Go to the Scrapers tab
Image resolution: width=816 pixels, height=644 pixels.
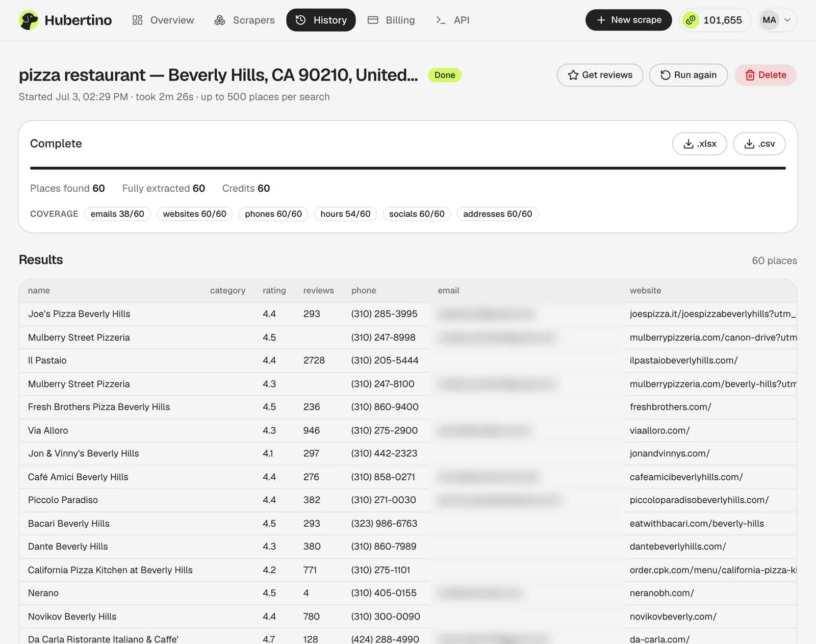[245, 20]
